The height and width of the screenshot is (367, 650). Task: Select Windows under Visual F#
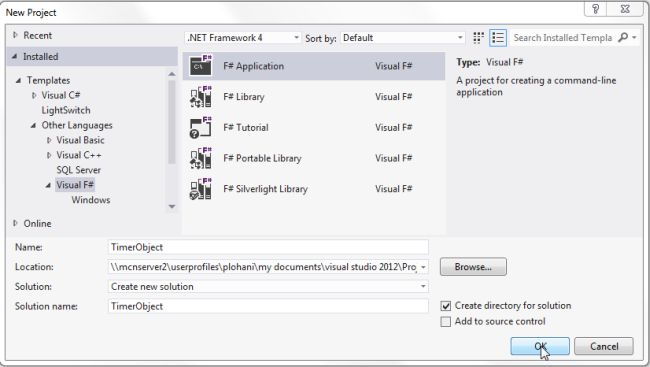[91, 200]
